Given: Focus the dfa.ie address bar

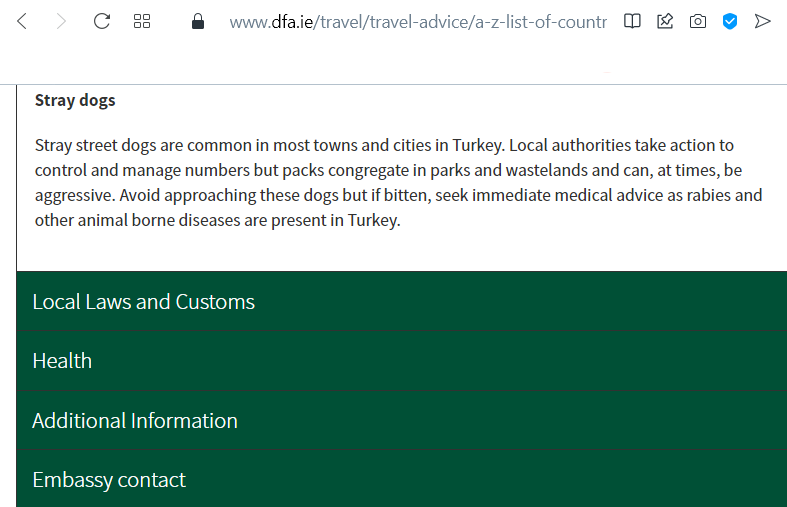Looking at the screenshot, I should point(418,22).
